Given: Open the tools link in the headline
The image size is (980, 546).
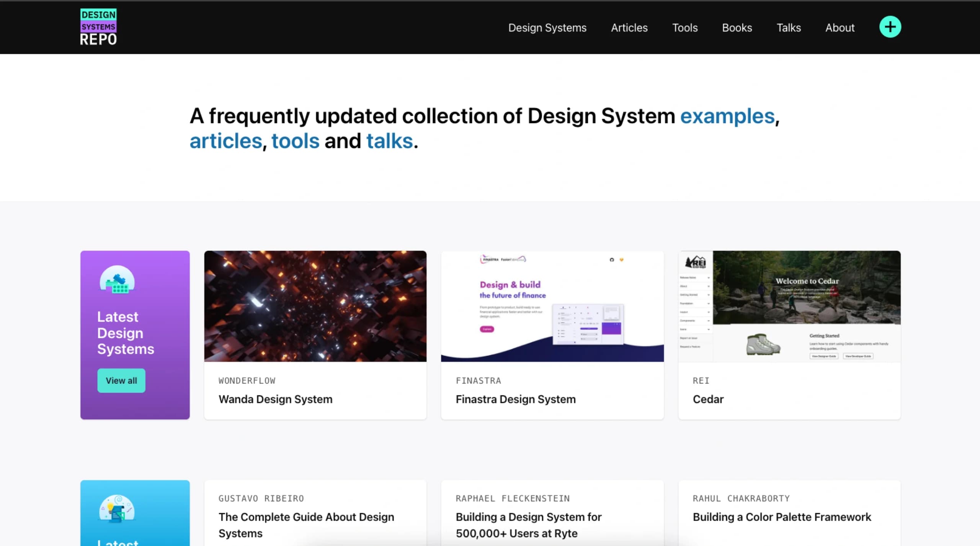Looking at the screenshot, I should point(295,140).
